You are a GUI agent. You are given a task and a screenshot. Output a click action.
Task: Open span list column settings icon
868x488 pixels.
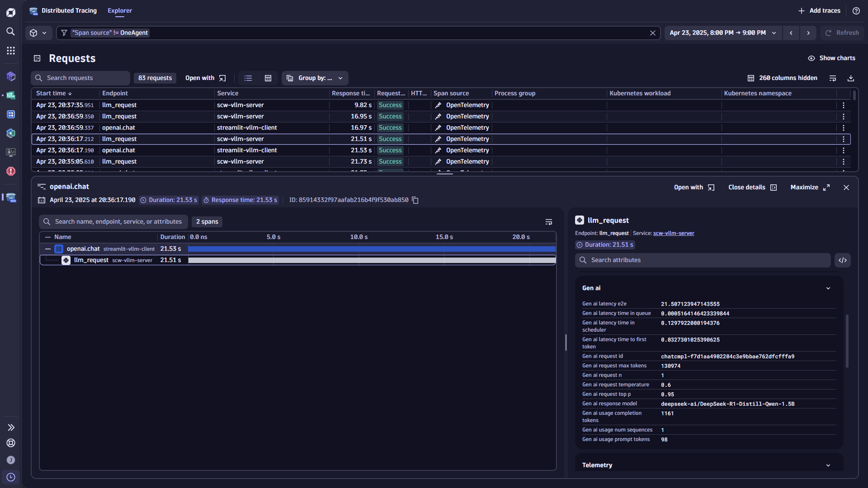549,222
